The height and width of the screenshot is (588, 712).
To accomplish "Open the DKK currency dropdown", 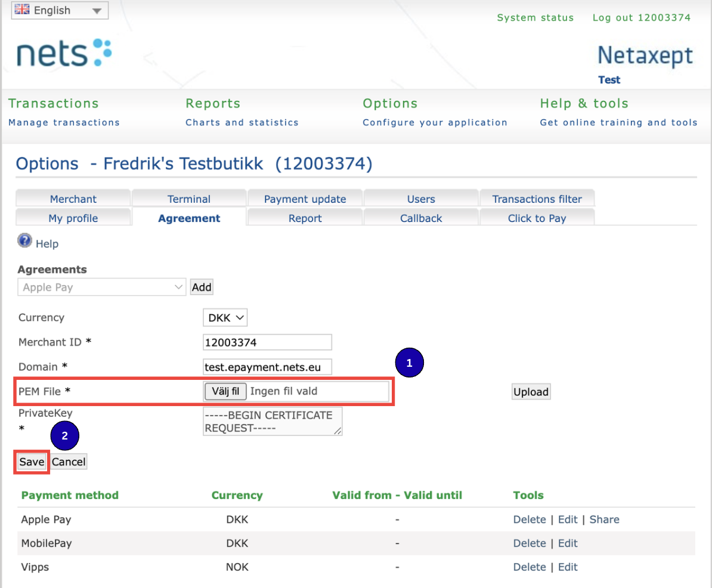I will (225, 318).
